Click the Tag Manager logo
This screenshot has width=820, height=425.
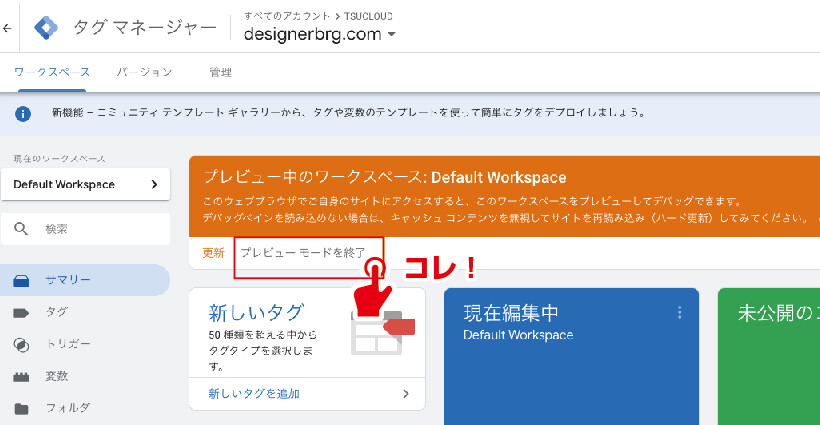(46, 28)
